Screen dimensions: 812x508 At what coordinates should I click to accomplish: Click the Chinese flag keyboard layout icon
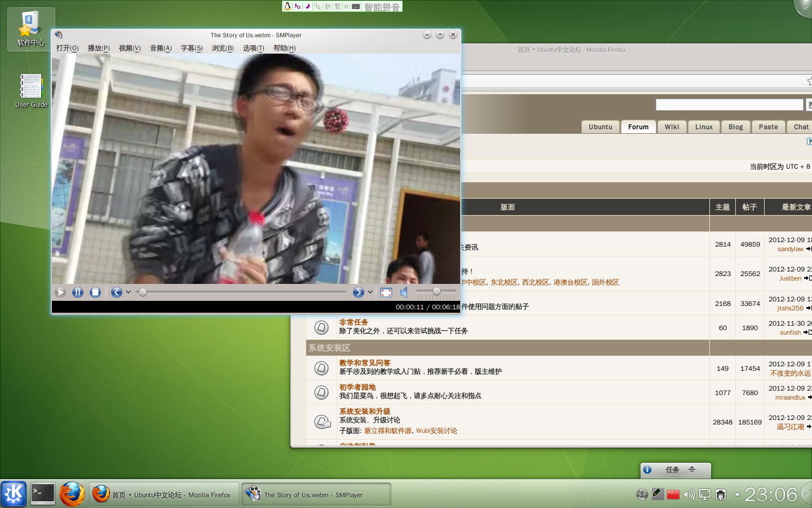click(x=673, y=494)
